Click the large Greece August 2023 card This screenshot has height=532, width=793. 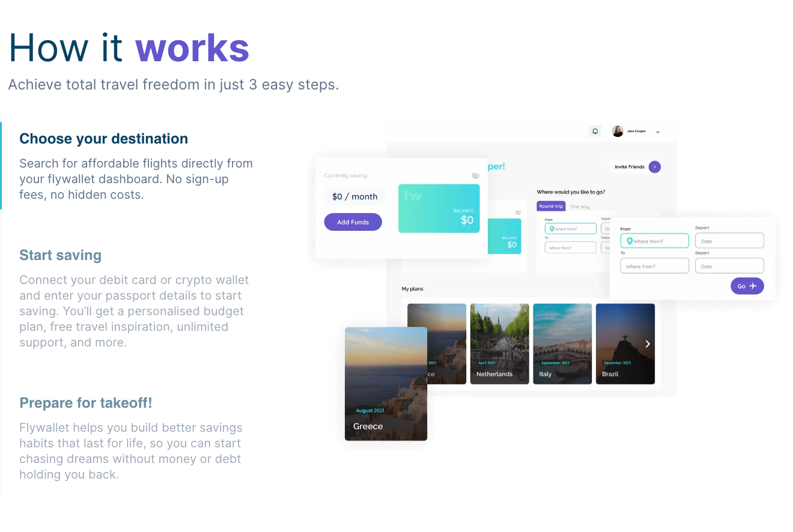(386, 384)
